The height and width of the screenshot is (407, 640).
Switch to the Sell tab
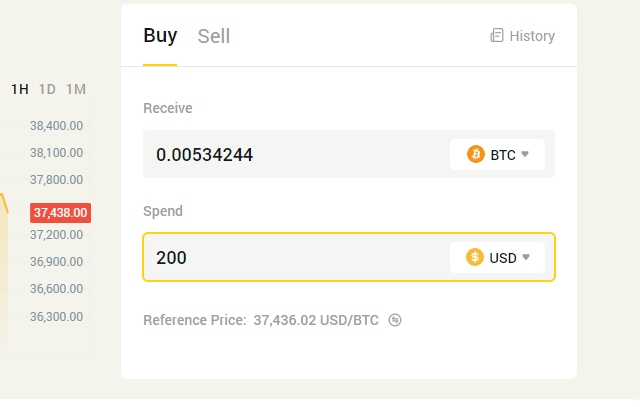pos(214,36)
